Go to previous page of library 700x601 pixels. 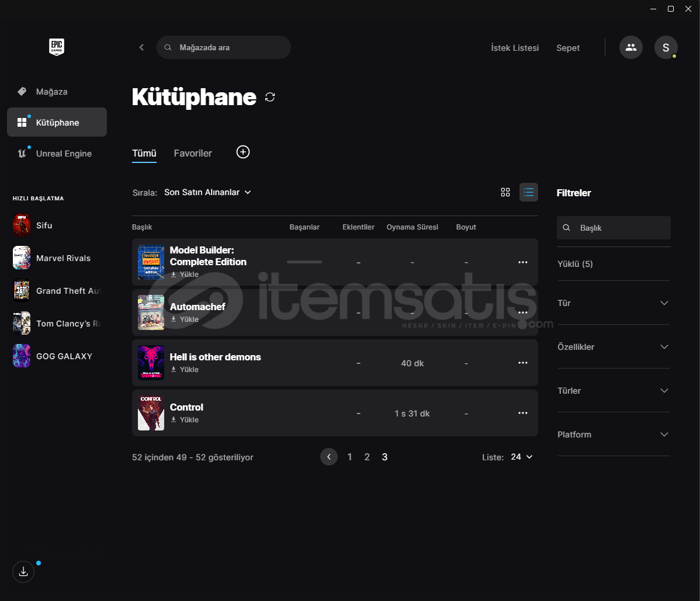(x=329, y=457)
